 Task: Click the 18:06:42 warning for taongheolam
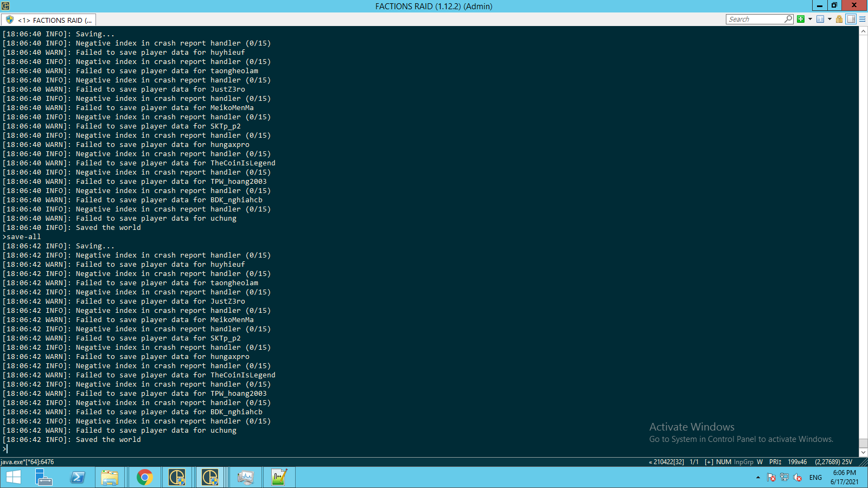click(130, 283)
